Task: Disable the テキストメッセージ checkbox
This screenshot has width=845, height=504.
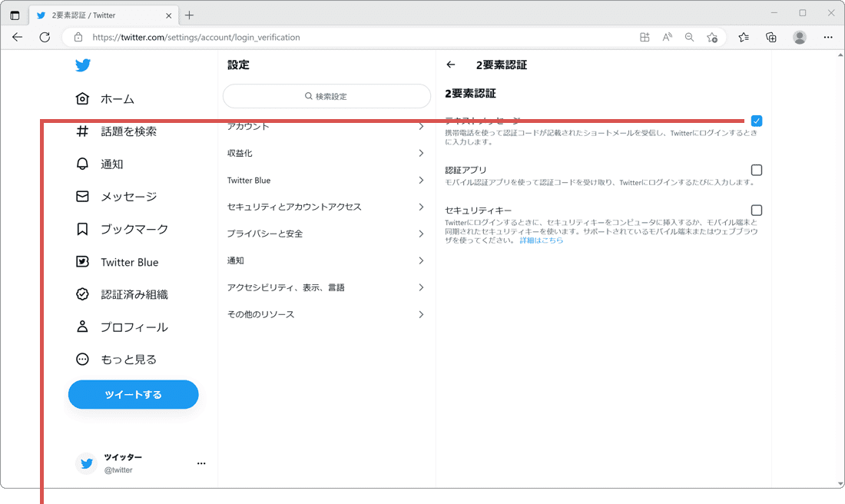Action: coord(757,121)
